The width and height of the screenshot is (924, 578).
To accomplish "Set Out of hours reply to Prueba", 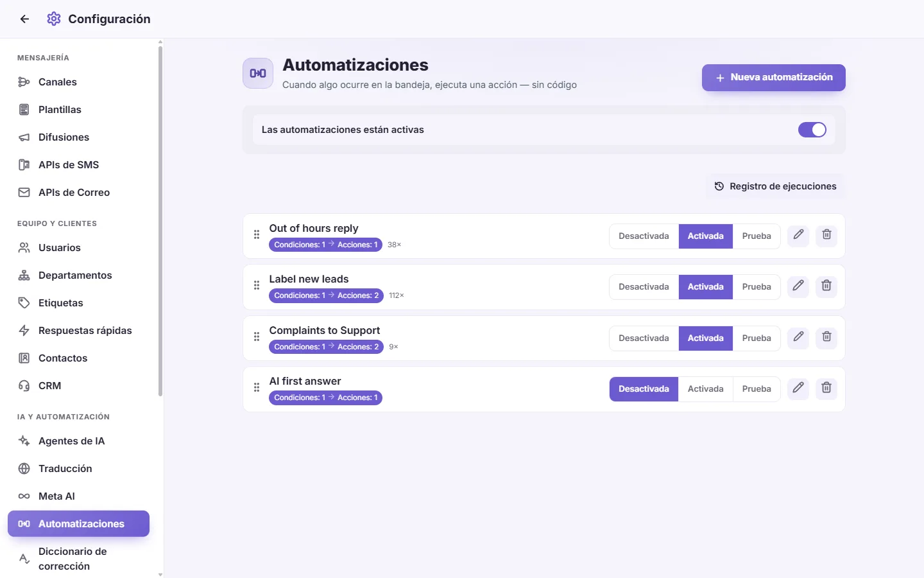I will [x=757, y=236].
